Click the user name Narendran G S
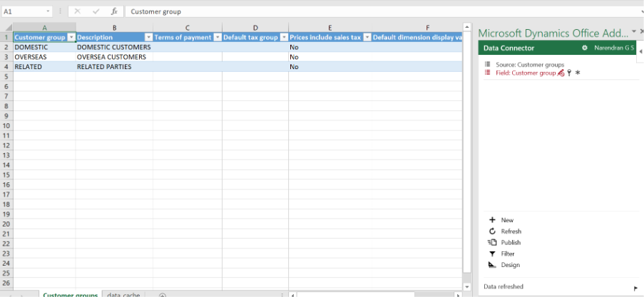The image size is (644, 297). pos(614,48)
